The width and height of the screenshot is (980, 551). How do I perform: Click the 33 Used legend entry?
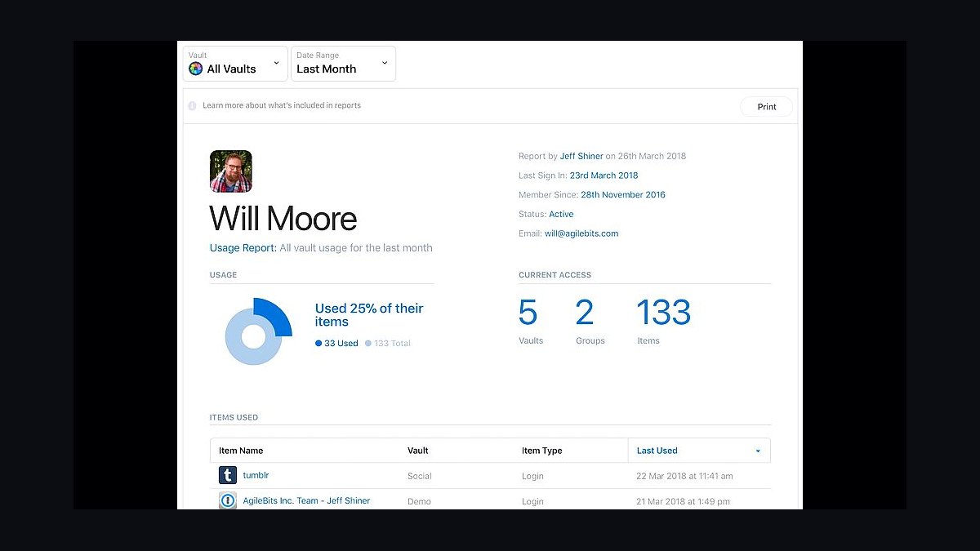336,344
